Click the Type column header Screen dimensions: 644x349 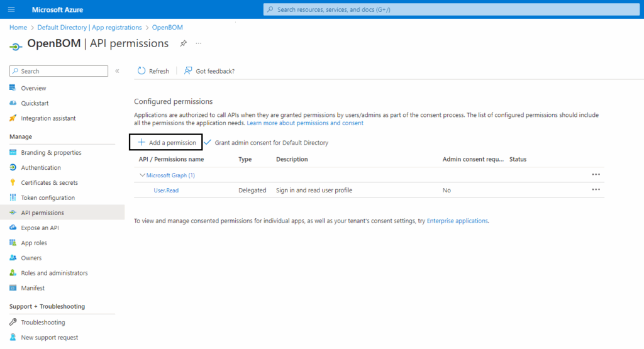point(245,159)
